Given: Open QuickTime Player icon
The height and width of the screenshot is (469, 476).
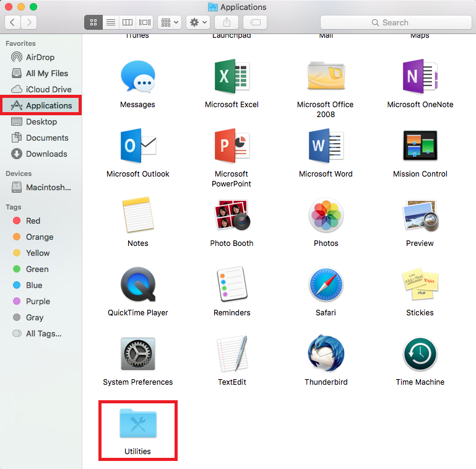Looking at the screenshot, I should pyautogui.click(x=138, y=284).
